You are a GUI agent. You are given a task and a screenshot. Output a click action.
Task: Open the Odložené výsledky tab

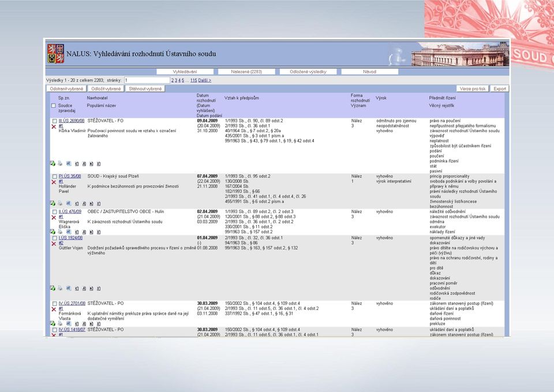tap(308, 72)
